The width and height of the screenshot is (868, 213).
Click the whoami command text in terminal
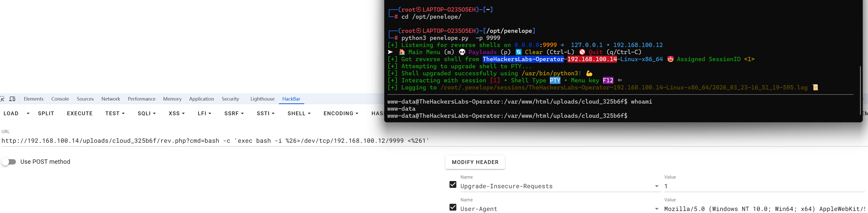pyautogui.click(x=642, y=102)
